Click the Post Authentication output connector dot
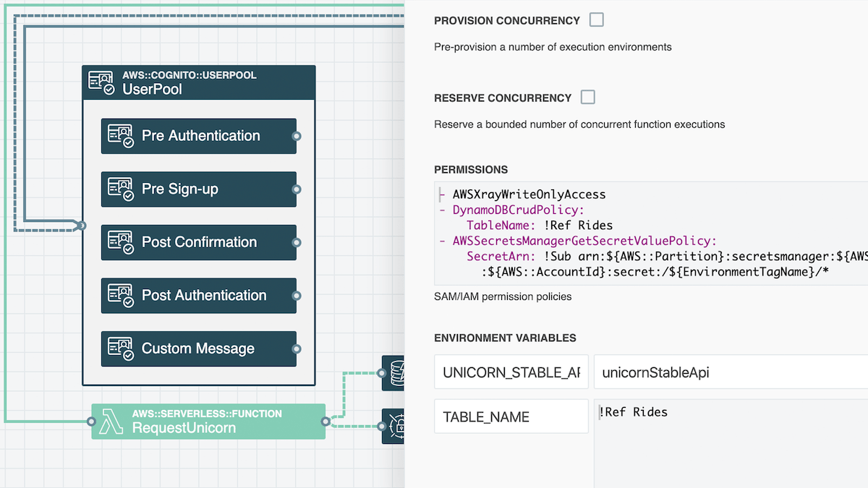Image resolution: width=868 pixels, height=488 pixels. [x=296, y=296]
